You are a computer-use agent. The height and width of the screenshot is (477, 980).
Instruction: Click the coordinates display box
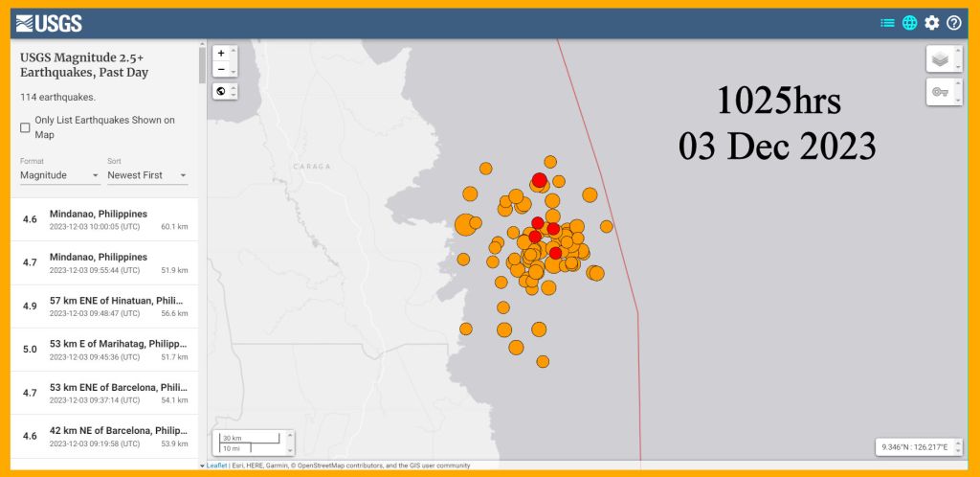(916, 447)
